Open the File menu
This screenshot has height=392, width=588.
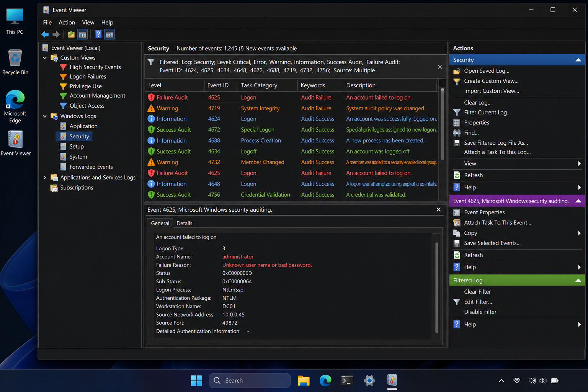(x=47, y=23)
